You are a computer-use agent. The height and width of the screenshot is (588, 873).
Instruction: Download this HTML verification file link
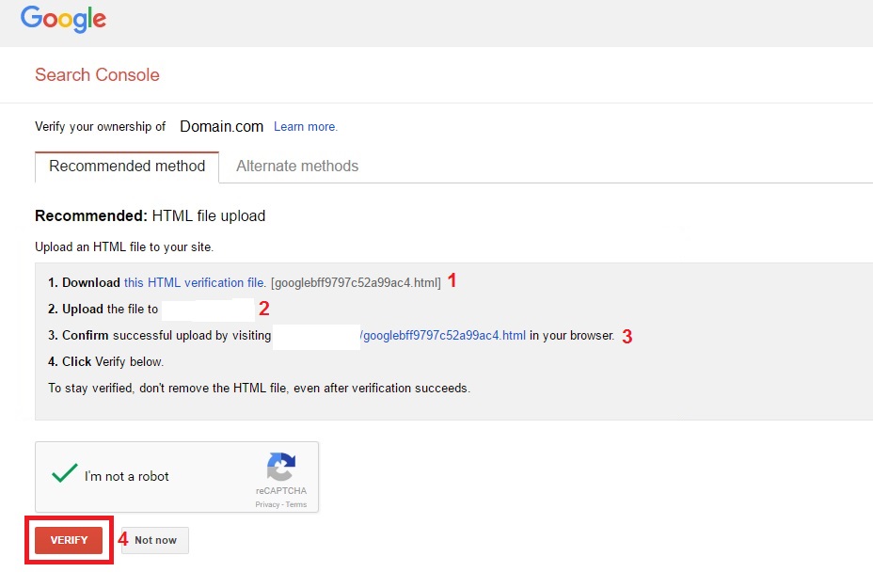coord(195,283)
